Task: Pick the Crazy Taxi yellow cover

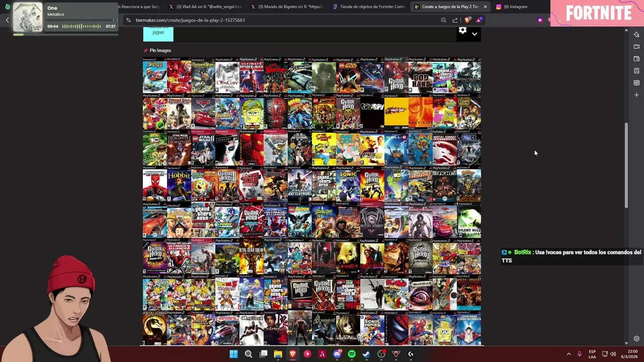Action: point(396,112)
